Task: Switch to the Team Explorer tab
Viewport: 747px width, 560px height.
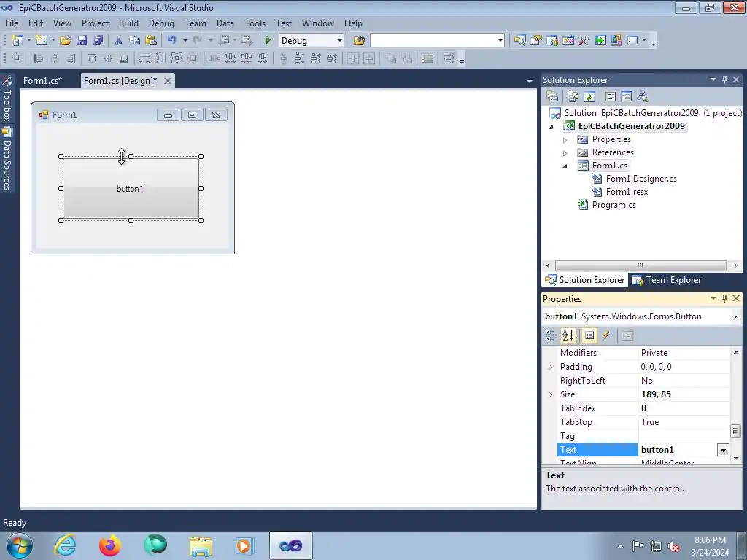Action: (x=667, y=280)
